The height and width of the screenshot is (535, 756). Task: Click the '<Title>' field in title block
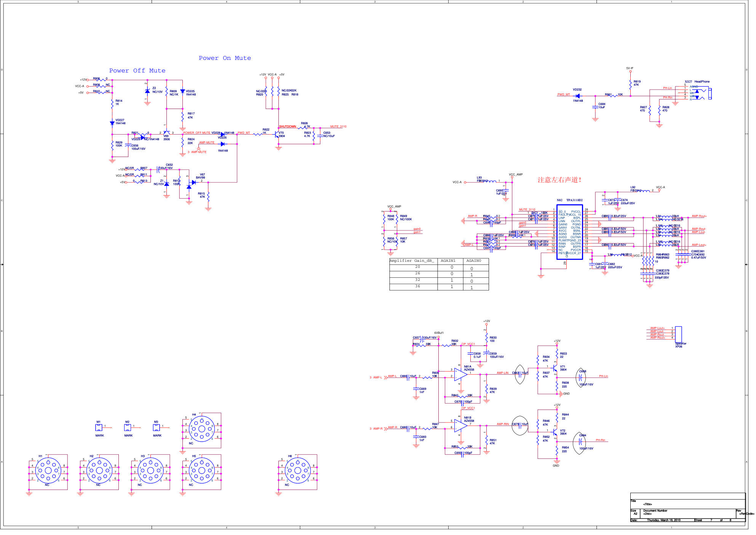(647, 504)
